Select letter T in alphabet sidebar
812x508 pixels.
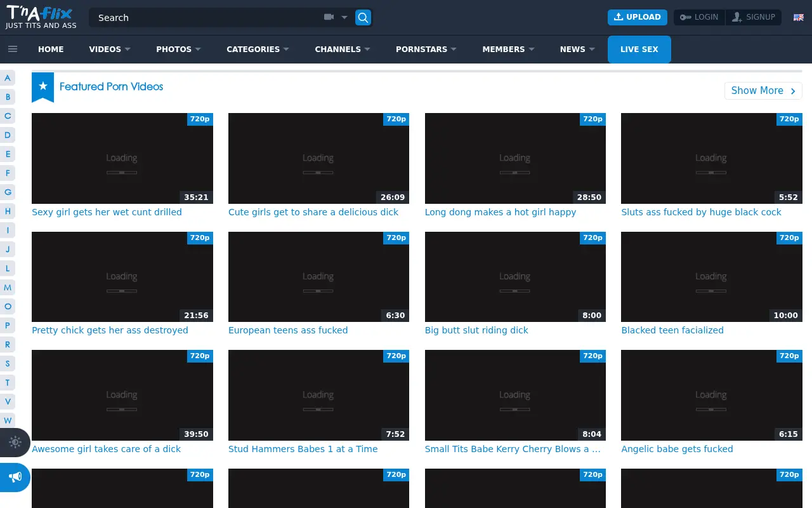pyautogui.click(x=8, y=383)
